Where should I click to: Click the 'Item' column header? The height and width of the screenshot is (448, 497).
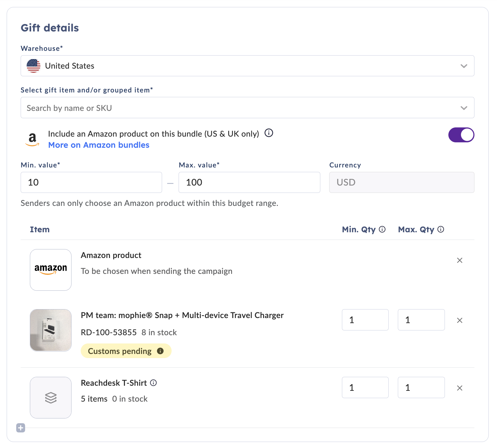tap(40, 229)
